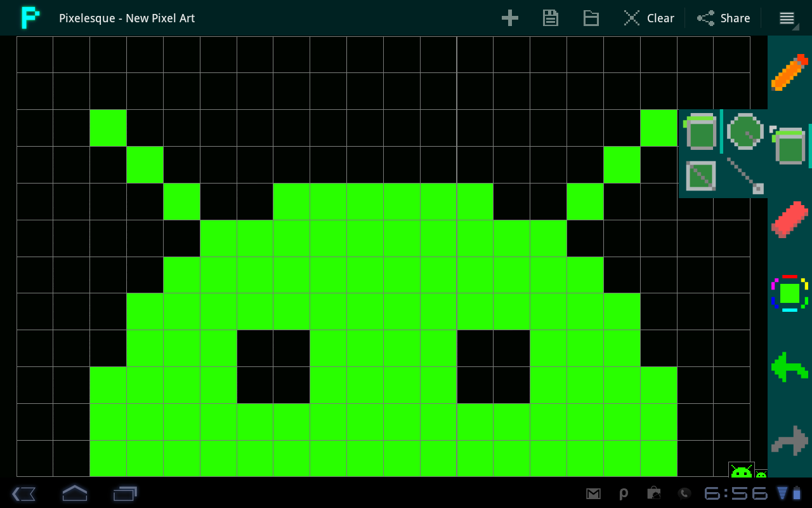Save the pixel art with disk icon

pos(551,18)
